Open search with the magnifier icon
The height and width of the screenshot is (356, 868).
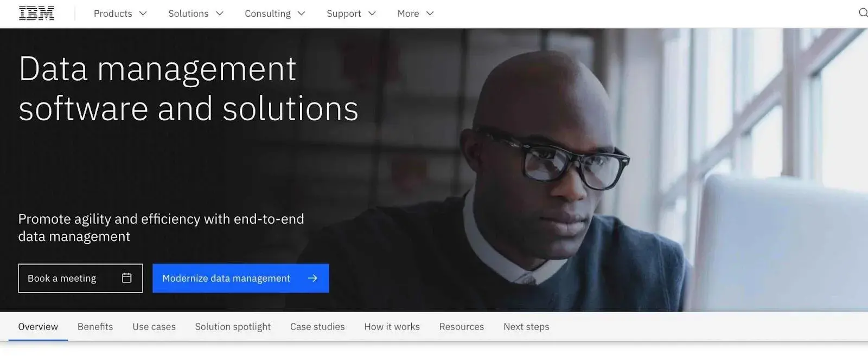coord(862,13)
